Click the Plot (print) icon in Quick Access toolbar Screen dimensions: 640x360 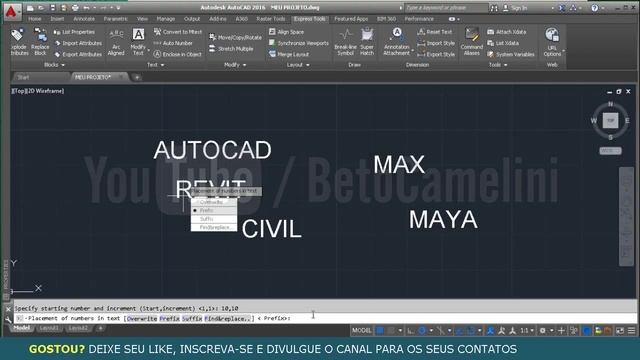(75, 8)
